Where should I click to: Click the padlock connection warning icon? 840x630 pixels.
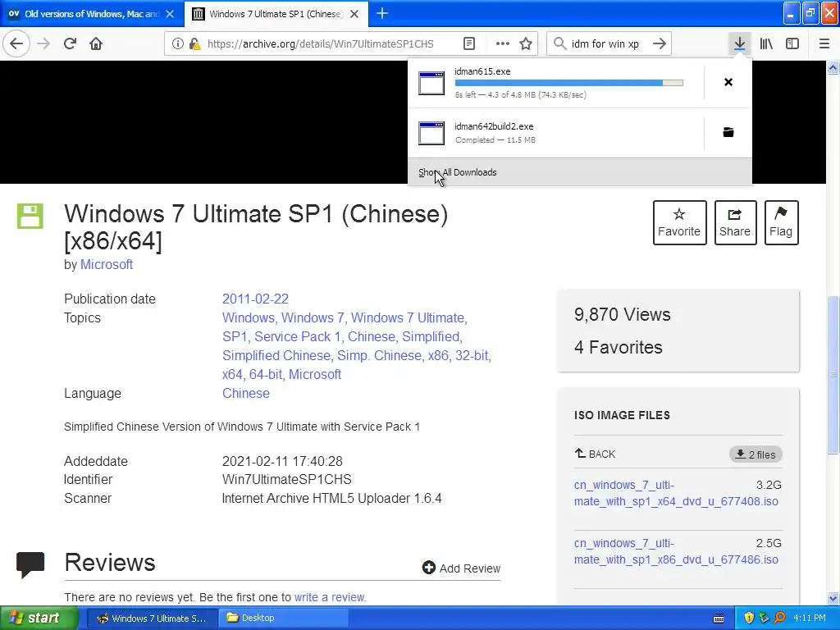pyautogui.click(x=194, y=43)
